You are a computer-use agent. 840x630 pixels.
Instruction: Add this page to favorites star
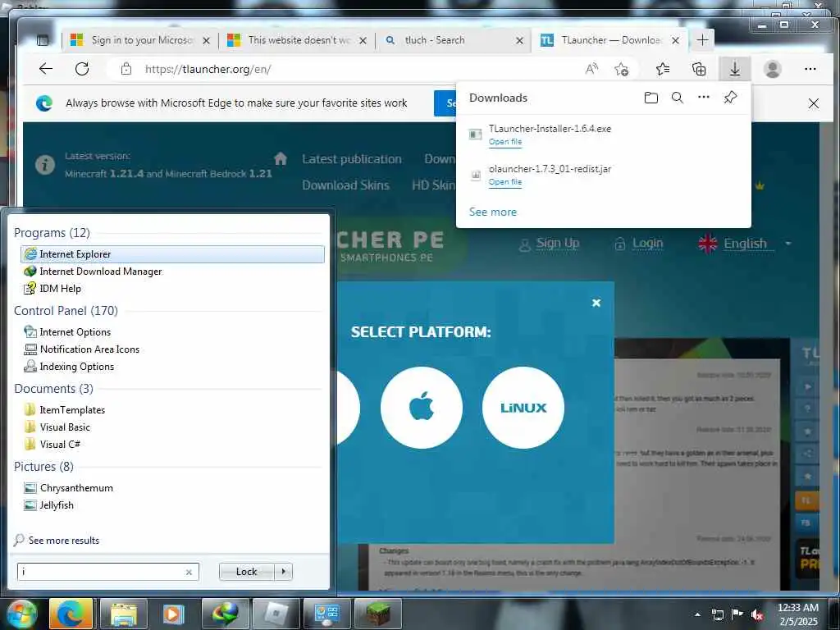coord(622,69)
